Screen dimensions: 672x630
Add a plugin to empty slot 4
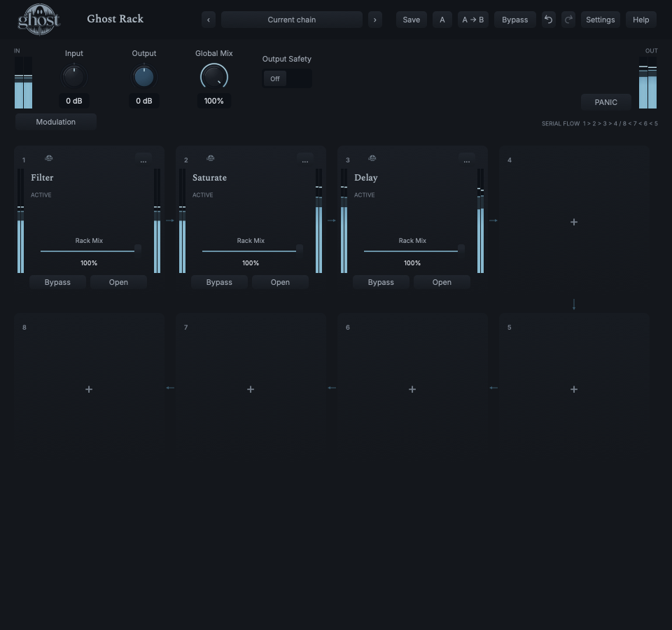point(574,222)
